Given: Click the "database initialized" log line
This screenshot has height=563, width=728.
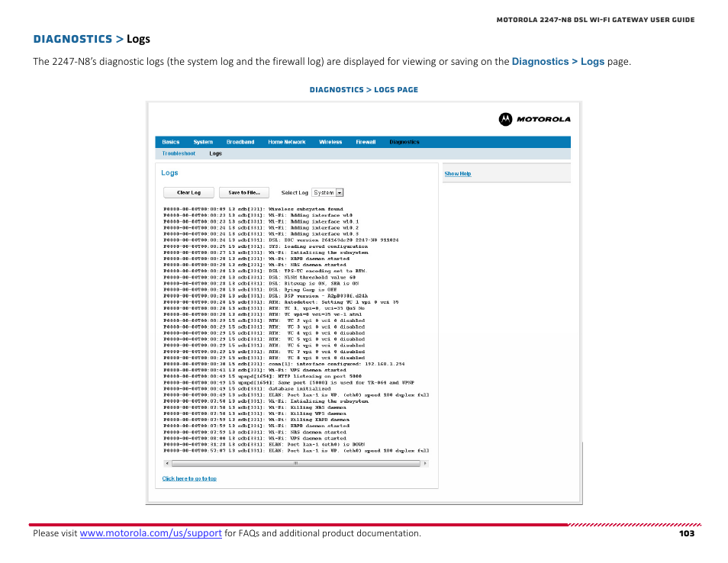Looking at the screenshot, I should [x=247, y=389].
